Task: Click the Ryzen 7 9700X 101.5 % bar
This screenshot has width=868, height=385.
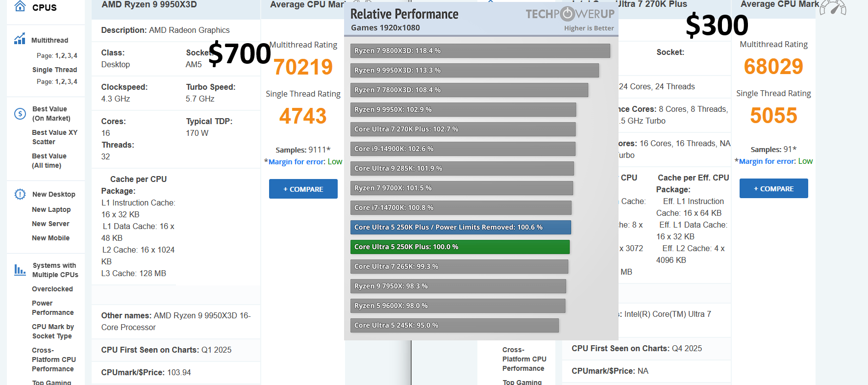Action: coord(462,188)
